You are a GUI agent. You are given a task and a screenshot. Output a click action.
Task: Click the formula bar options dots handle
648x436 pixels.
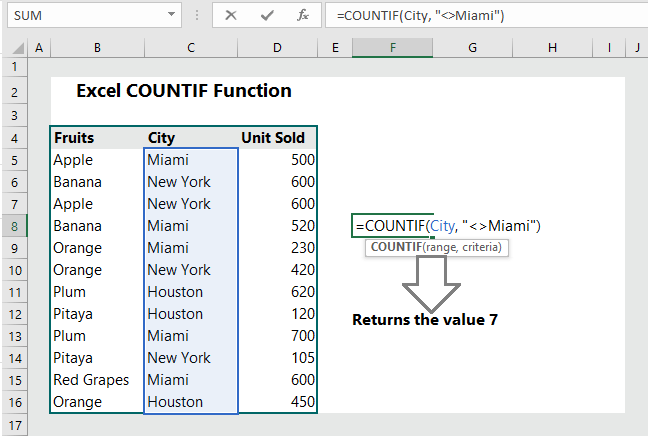[x=197, y=15]
